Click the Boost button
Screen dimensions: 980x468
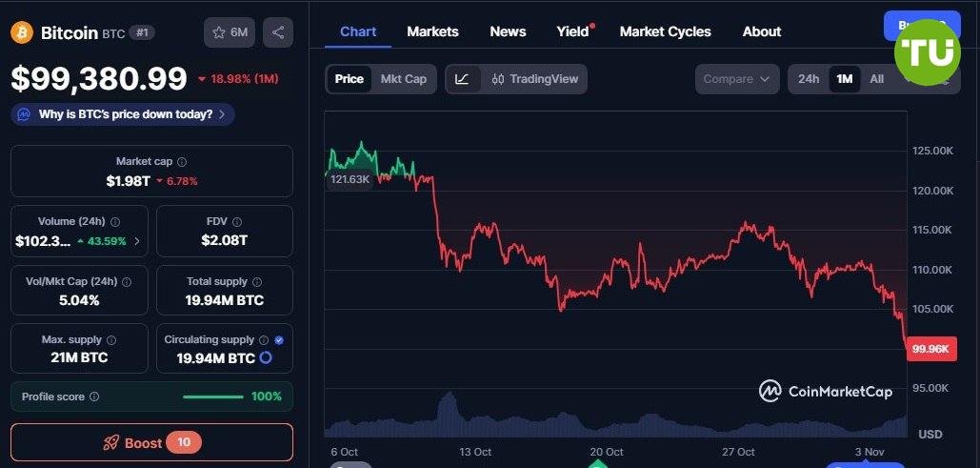click(x=151, y=442)
